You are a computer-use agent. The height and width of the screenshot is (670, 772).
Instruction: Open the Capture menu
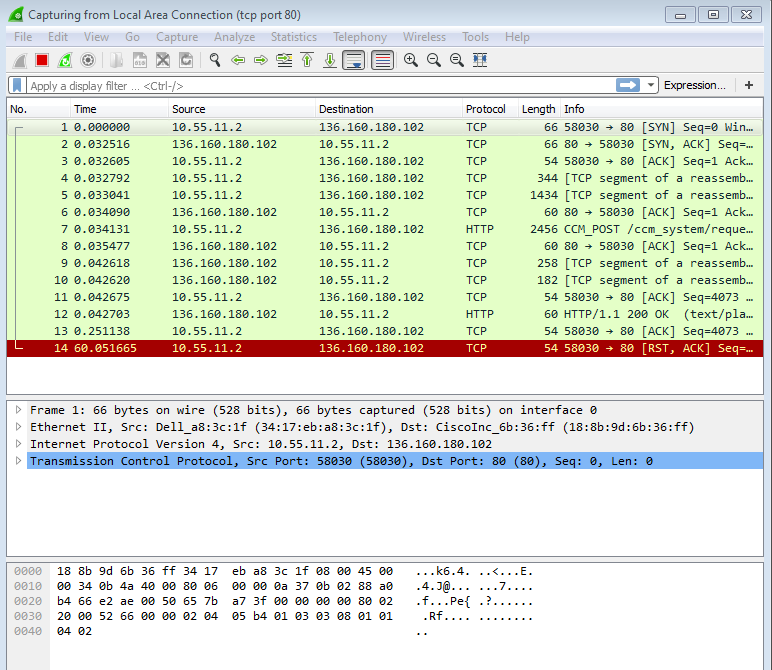click(177, 37)
